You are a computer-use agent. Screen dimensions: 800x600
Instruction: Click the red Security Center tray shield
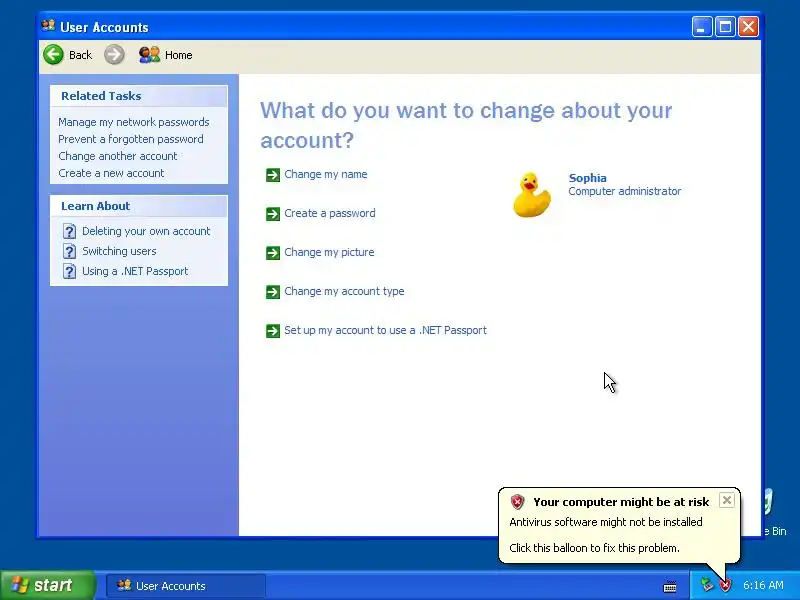[x=725, y=585]
